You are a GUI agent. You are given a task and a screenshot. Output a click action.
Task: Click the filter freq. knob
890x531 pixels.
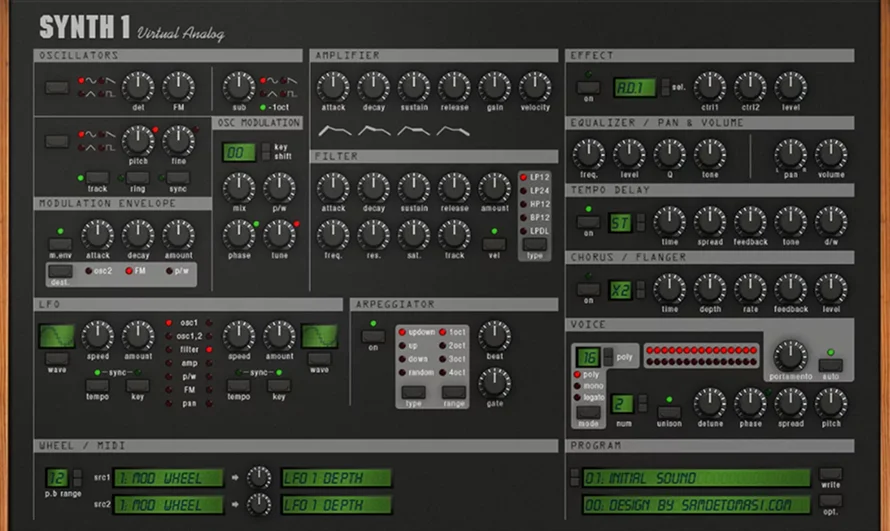(x=332, y=233)
